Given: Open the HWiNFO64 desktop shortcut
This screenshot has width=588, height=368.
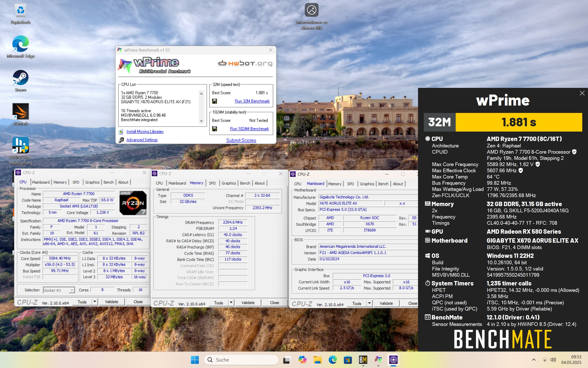Looking at the screenshot, I should [21, 145].
